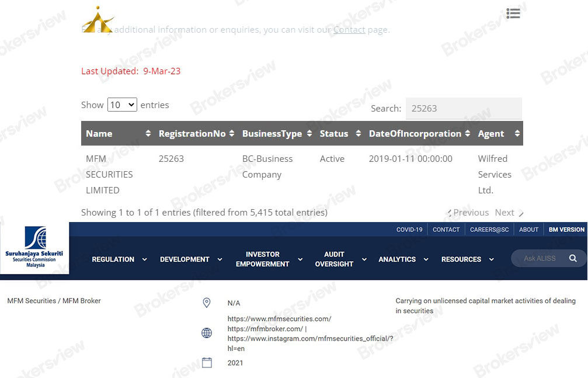This screenshot has width=588, height=378.
Task: Expand the Regulation menu chevron
Action: [x=144, y=259]
